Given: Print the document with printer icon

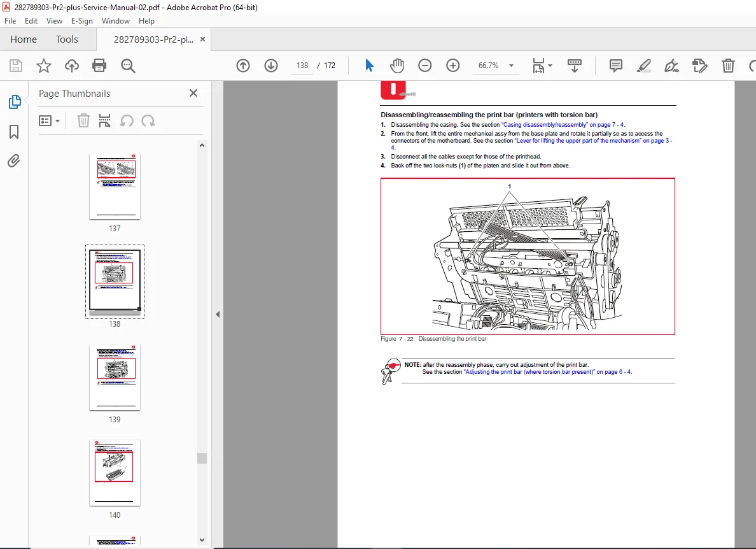Looking at the screenshot, I should (x=99, y=66).
